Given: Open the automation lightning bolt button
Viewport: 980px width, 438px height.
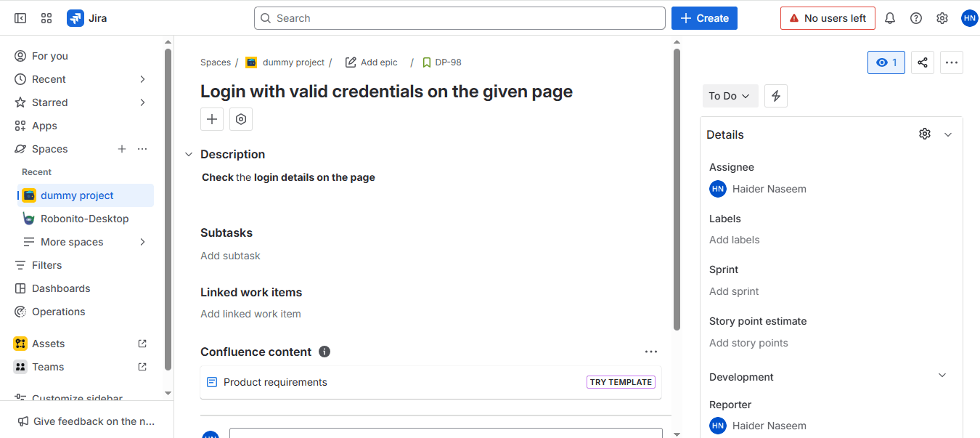Looking at the screenshot, I should [776, 96].
